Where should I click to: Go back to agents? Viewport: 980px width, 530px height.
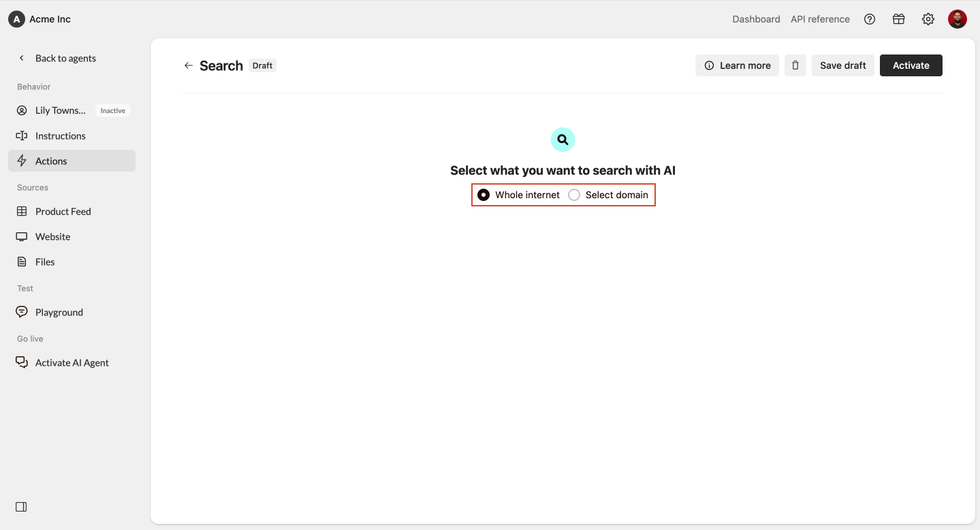[58, 58]
